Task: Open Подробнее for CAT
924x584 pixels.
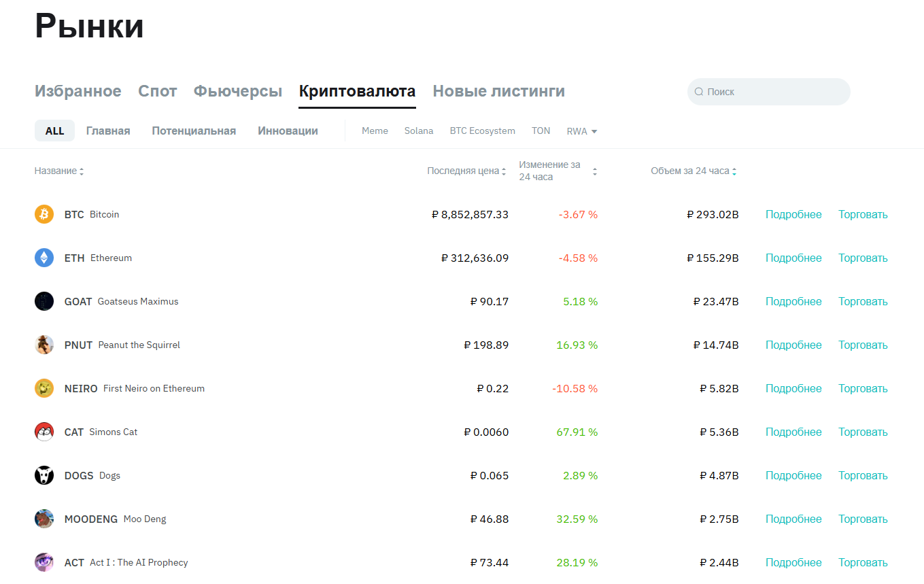Action: [793, 432]
